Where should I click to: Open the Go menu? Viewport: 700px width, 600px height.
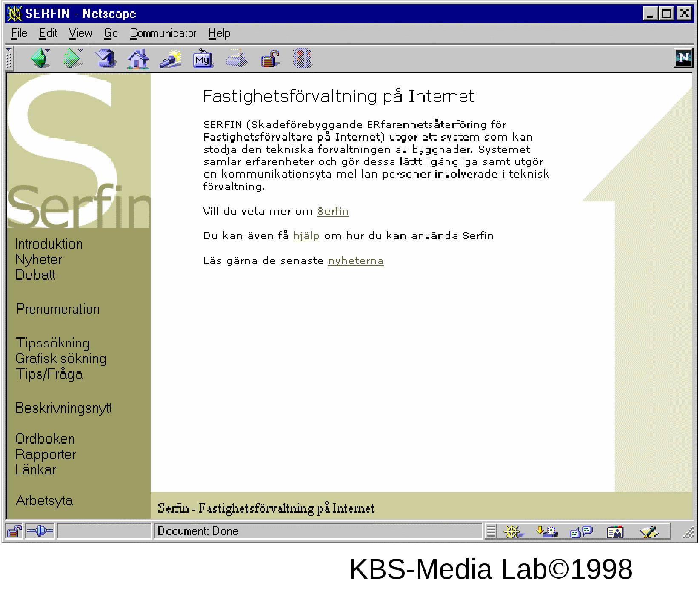pos(111,33)
